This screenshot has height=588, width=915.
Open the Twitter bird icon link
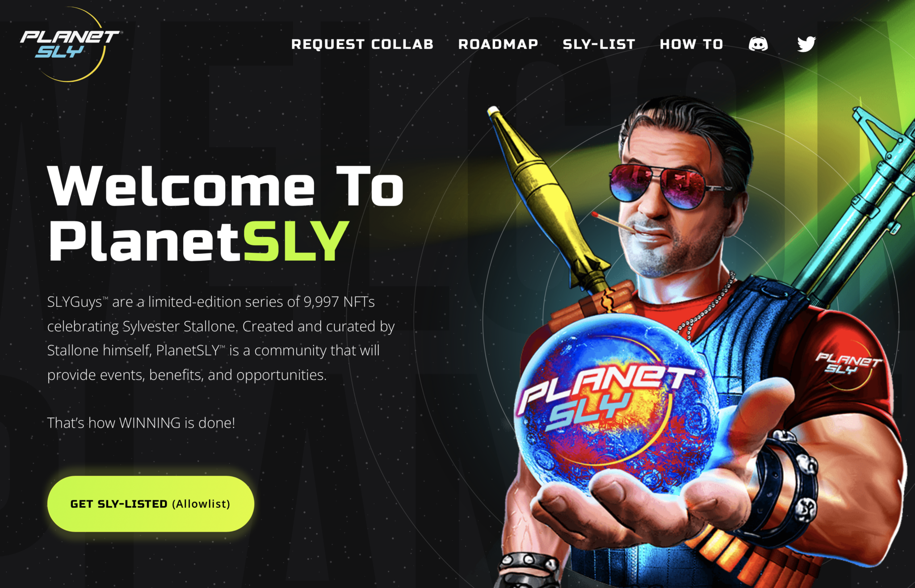click(x=806, y=44)
